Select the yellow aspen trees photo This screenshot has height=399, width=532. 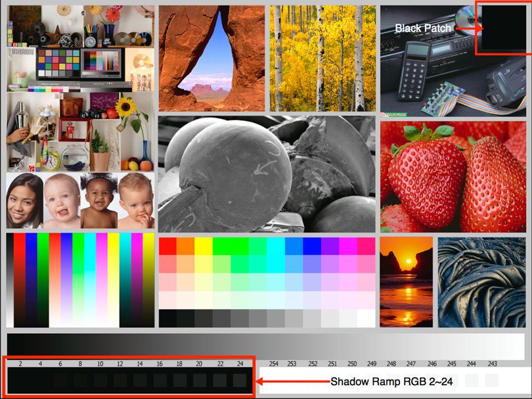(x=322, y=59)
